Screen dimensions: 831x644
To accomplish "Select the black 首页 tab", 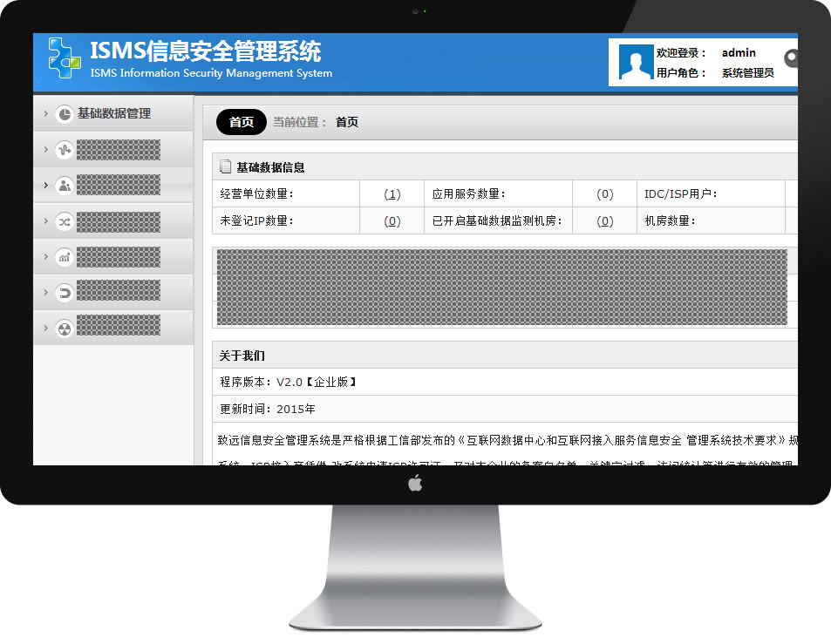I will coord(241,123).
